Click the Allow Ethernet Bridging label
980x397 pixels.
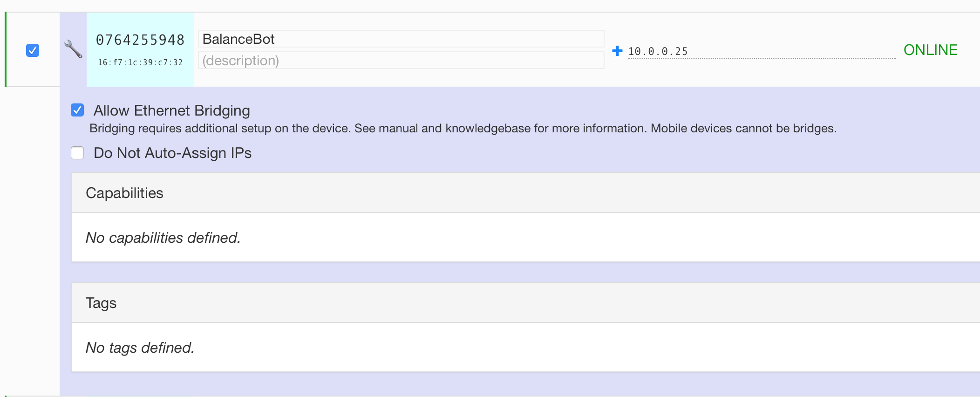[x=172, y=110]
